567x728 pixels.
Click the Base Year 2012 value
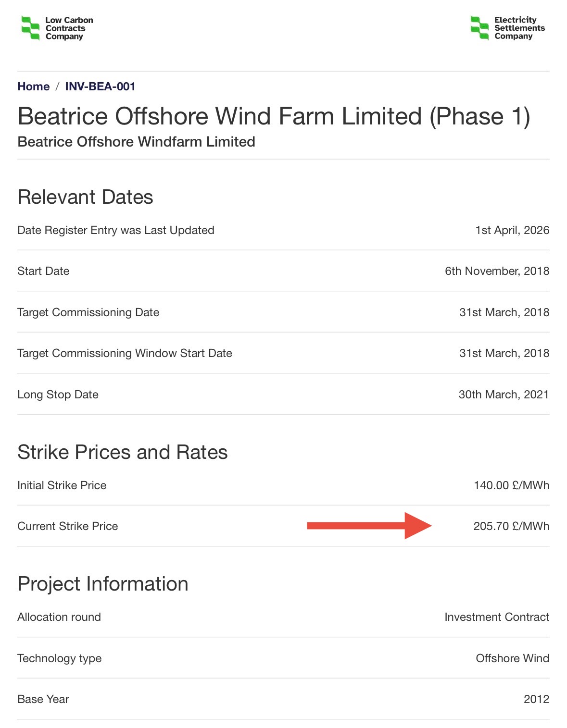tap(536, 699)
